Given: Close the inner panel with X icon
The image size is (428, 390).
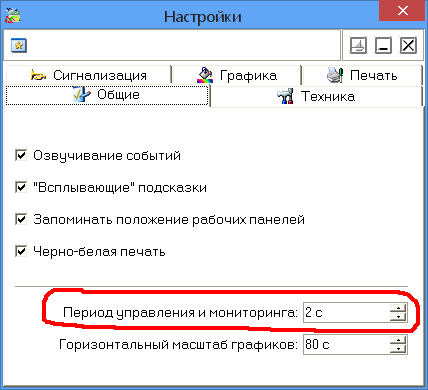Looking at the screenshot, I should pos(408,45).
